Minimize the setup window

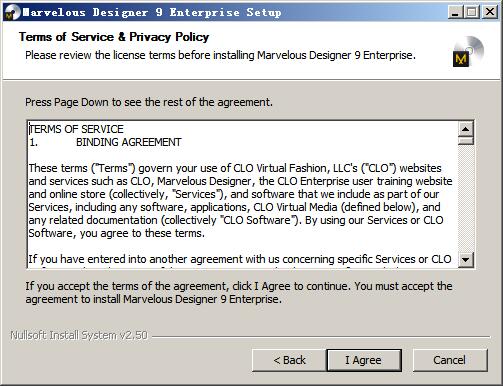(455, 12)
